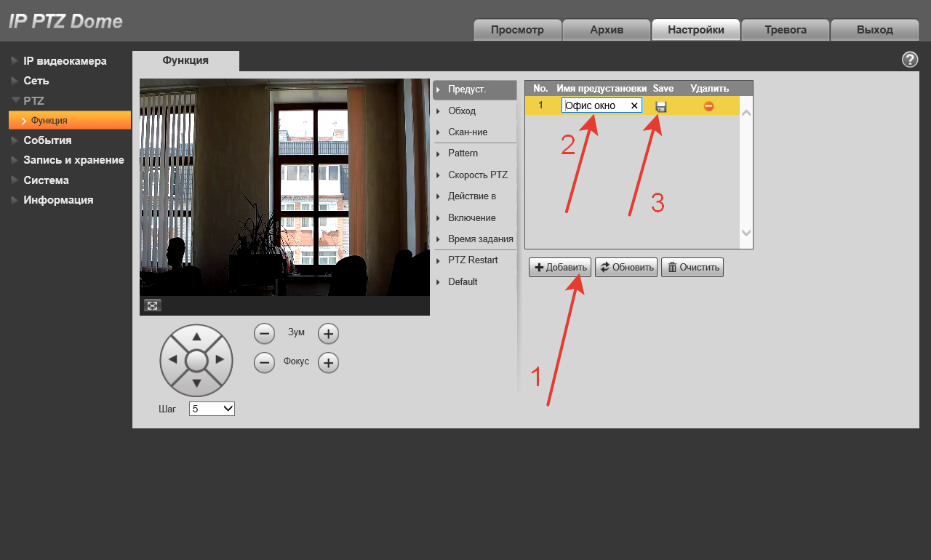This screenshot has width=931, height=560.
Task: Click the Обновить button
Action: tap(626, 267)
